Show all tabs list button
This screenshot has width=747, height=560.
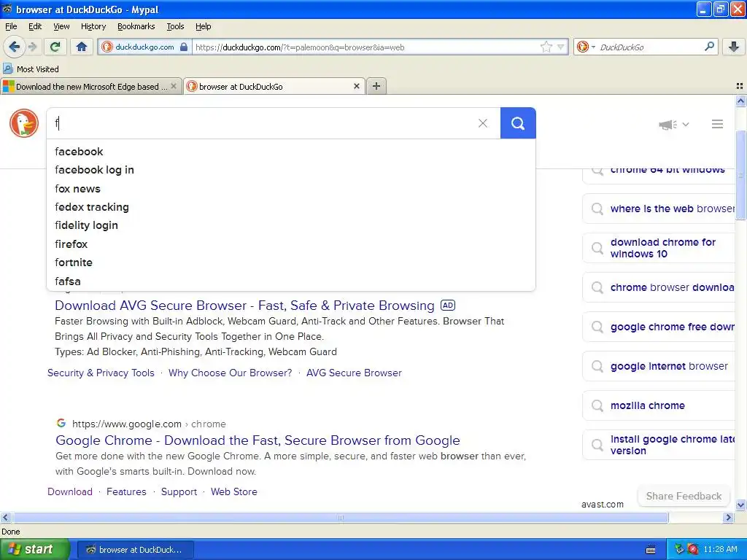(x=740, y=86)
